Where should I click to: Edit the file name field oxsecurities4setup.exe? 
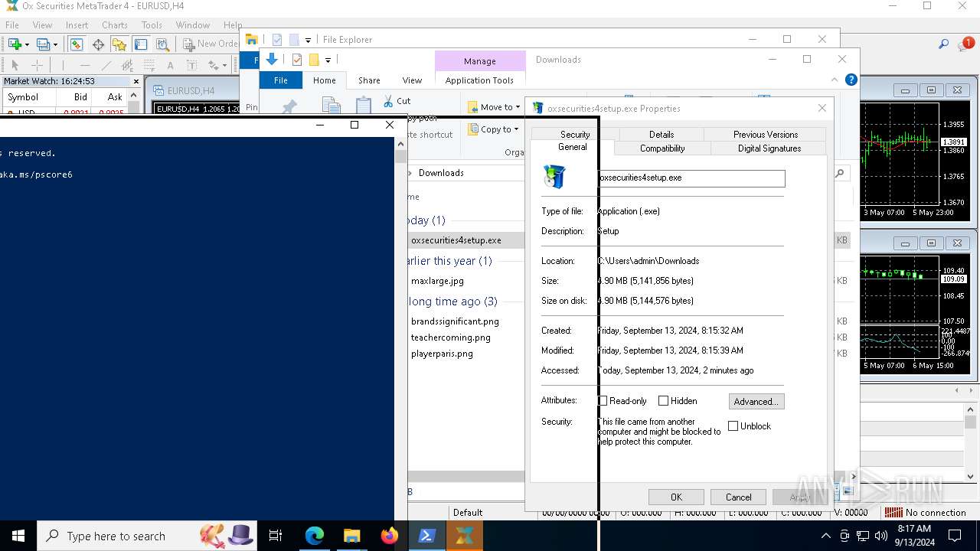pyautogui.click(x=691, y=178)
